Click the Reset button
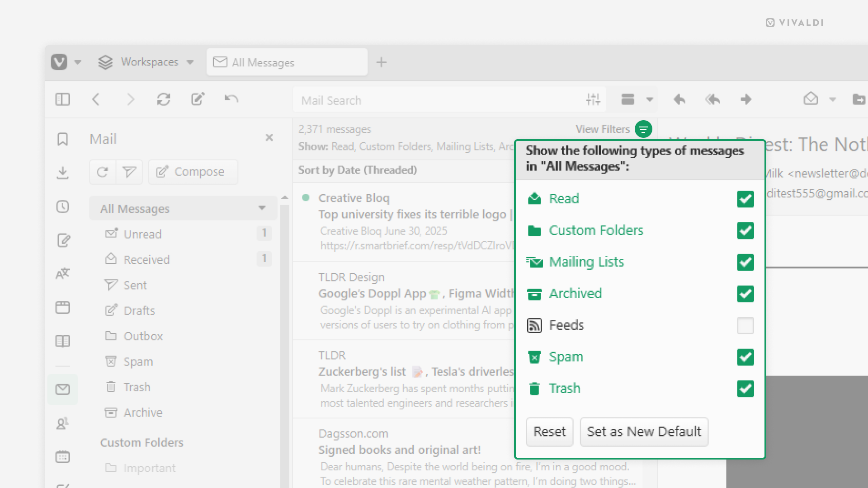This screenshot has width=868, height=488. (x=549, y=432)
